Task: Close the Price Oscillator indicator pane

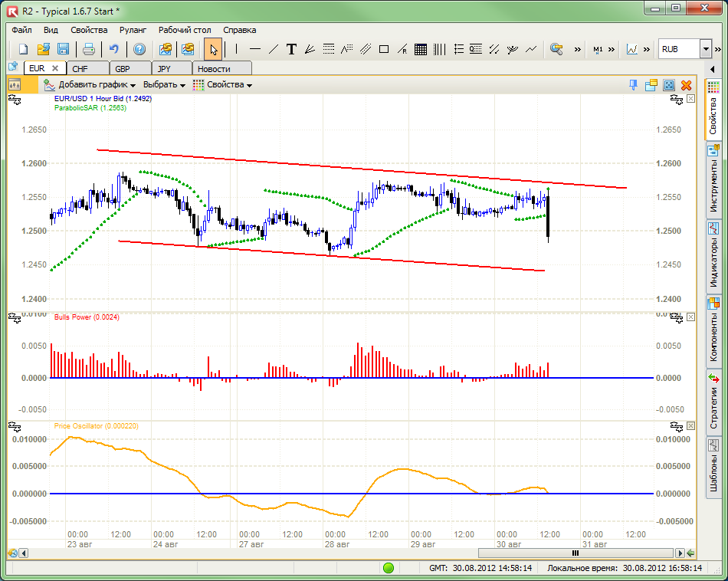Action: 691,426
